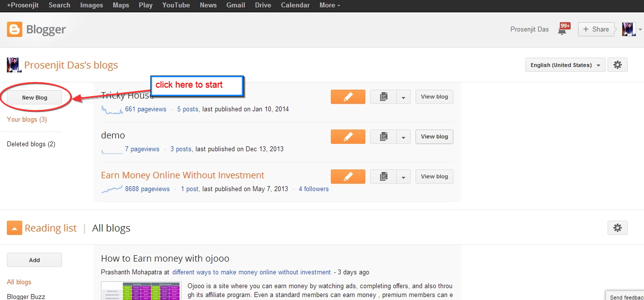
Task: Expand Earn Money Online more options dropdown
Action: (x=403, y=177)
